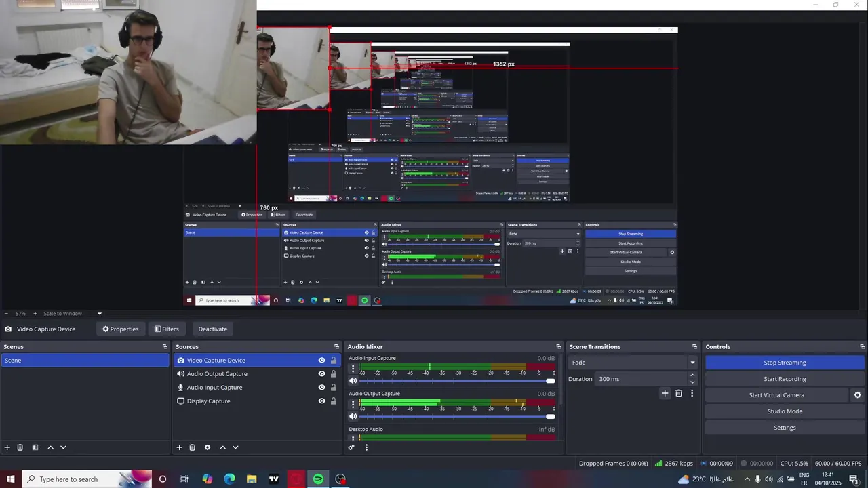The width and height of the screenshot is (868, 488).
Task: Move source down in Sources panel
Action: pos(235,447)
